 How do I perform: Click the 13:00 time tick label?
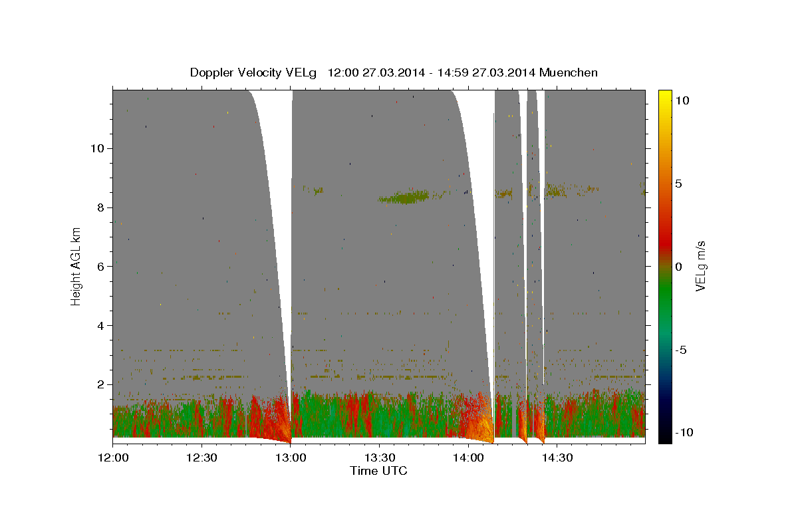pos(291,458)
